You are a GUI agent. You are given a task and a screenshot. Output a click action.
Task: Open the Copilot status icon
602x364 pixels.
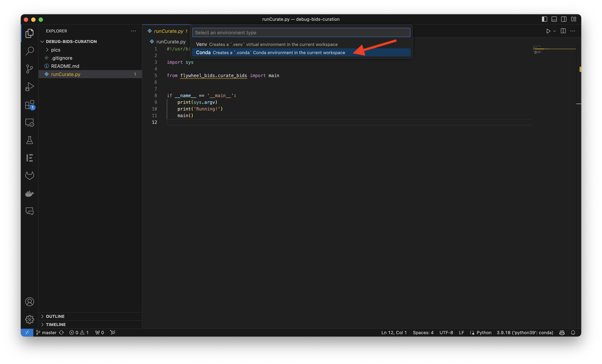pos(562,332)
